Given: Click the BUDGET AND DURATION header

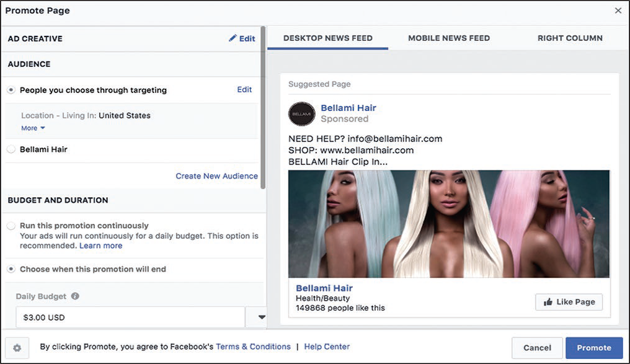Looking at the screenshot, I should coord(58,200).
